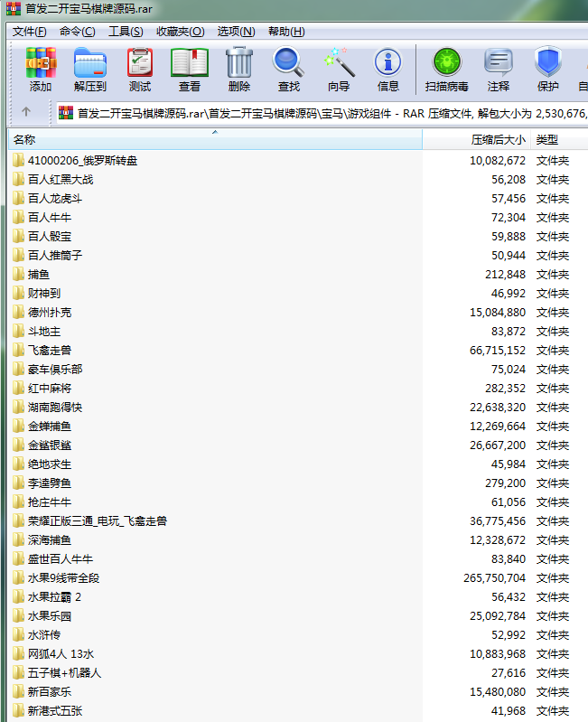The image size is (588, 722).
Task: Open the 查找 magnifier search tool
Action: [x=288, y=69]
